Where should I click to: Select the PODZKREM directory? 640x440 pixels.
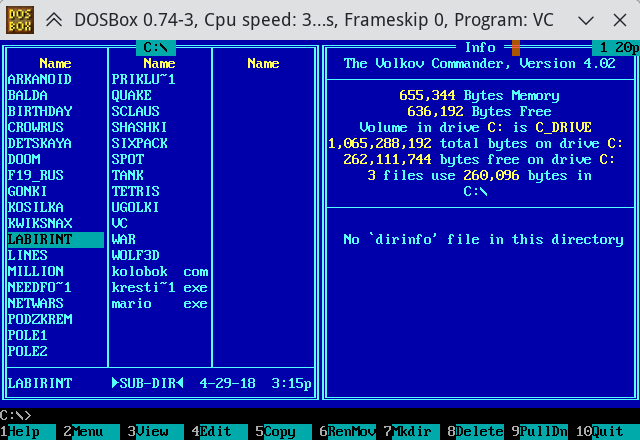40,319
